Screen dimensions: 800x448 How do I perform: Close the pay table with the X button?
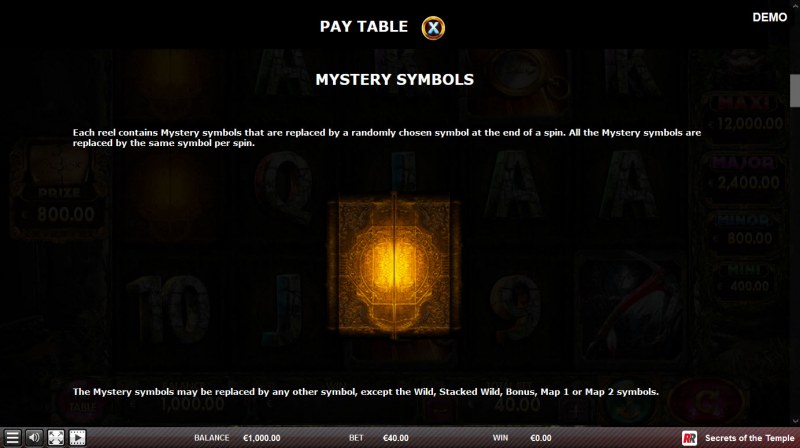(433, 28)
